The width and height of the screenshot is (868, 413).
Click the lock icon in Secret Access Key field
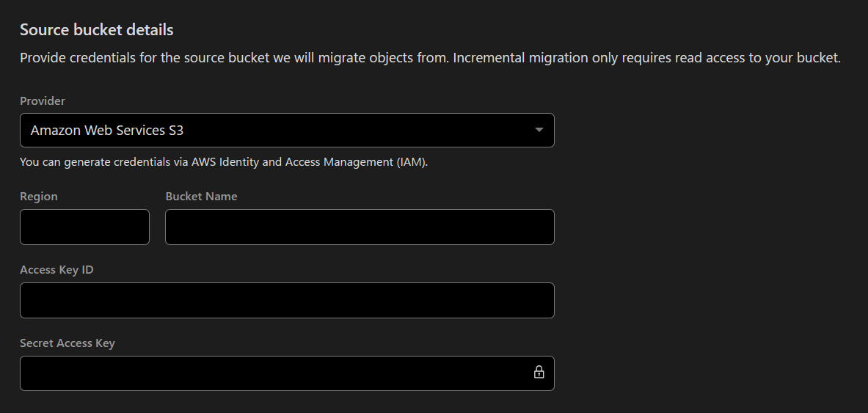click(539, 372)
